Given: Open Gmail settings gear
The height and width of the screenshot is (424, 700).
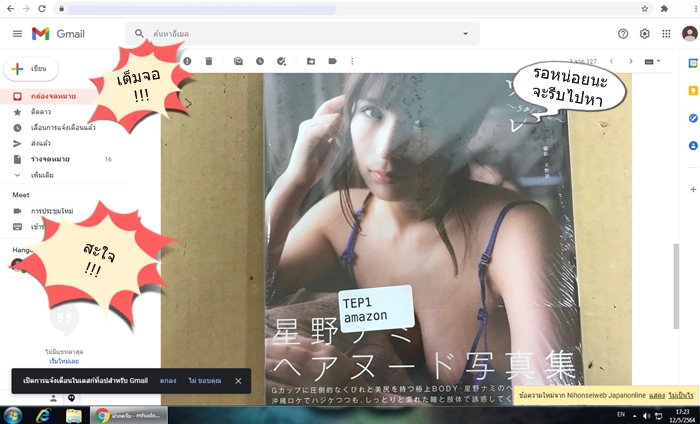Looking at the screenshot, I should (x=645, y=33).
